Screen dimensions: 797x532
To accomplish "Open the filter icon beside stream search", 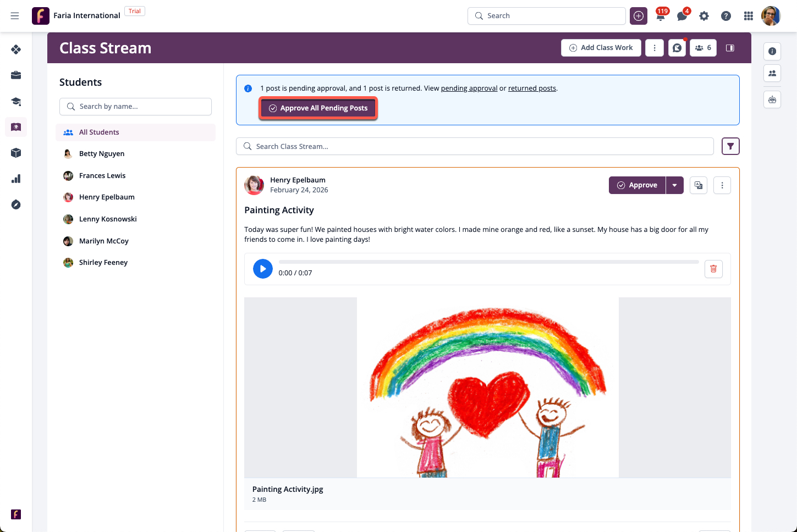I will [730, 146].
